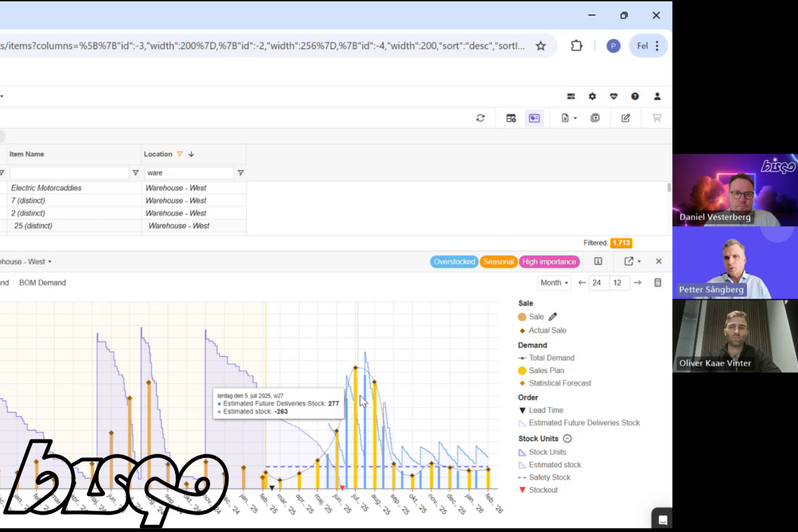798x532 pixels.
Task: Select the Electric Motorcaddies row
Action: pyautogui.click(x=47, y=188)
